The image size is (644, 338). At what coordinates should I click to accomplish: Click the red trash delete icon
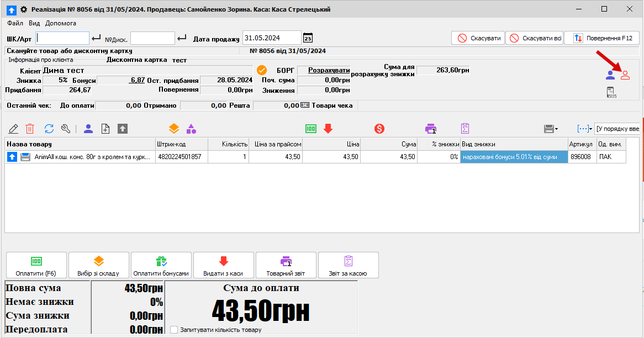30,129
